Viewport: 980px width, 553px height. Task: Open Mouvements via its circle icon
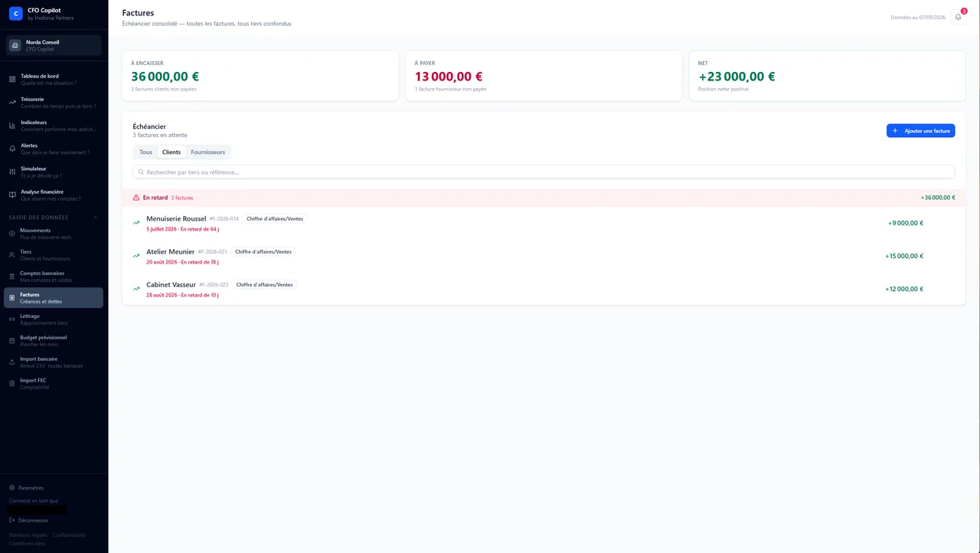(11, 234)
